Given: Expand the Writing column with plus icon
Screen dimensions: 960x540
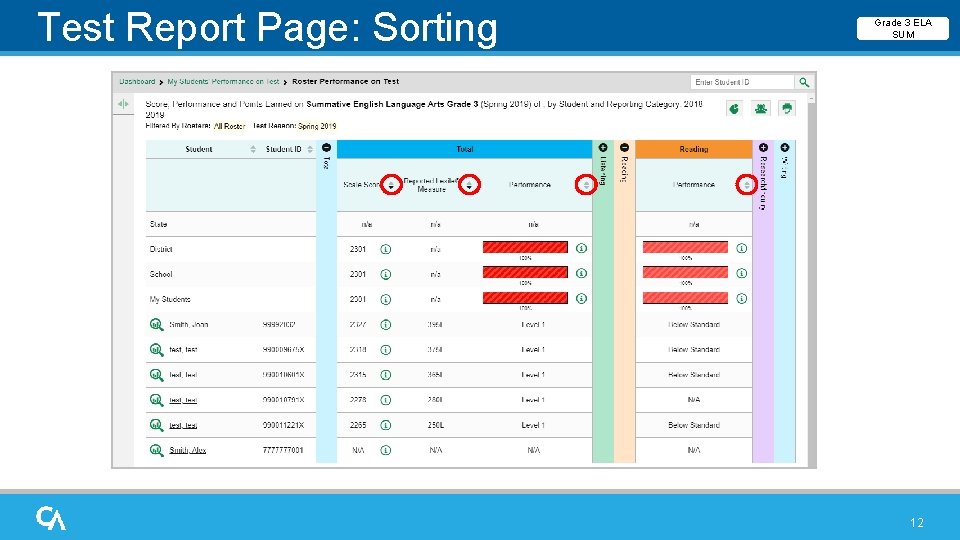Looking at the screenshot, I should [x=785, y=148].
